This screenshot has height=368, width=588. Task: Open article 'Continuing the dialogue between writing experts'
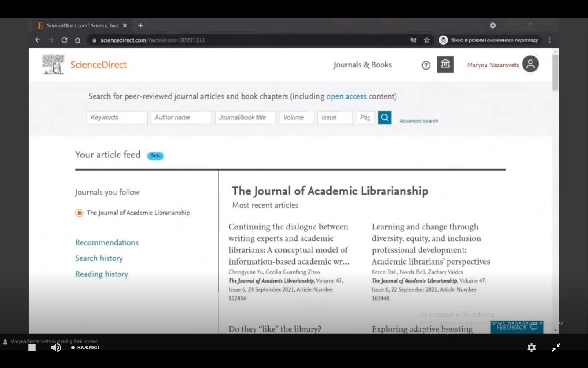[289, 244]
